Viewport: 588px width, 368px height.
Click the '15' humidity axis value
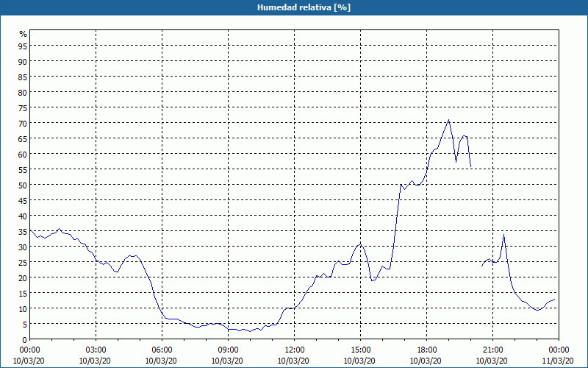click(x=23, y=294)
